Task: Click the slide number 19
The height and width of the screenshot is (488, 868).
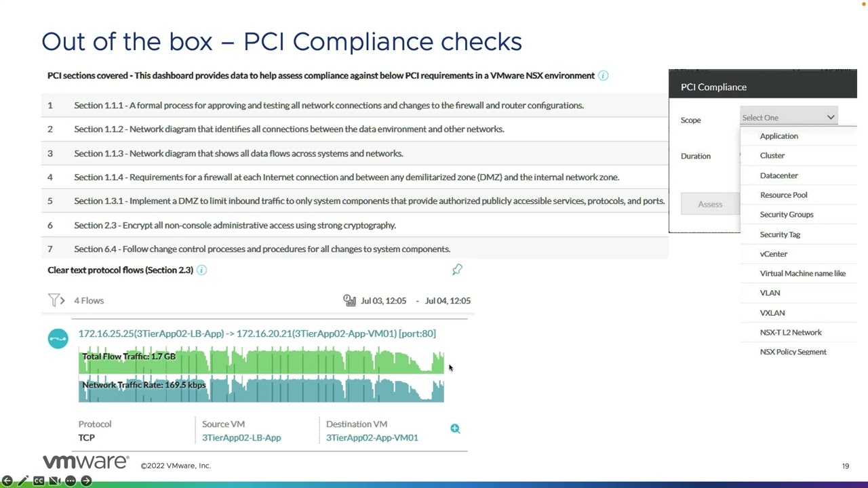Action: coord(846,466)
